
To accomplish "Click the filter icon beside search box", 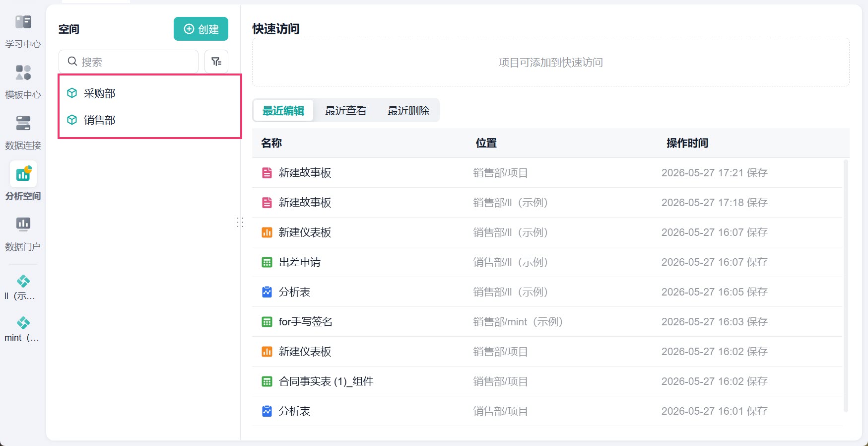I will pos(216,62).
